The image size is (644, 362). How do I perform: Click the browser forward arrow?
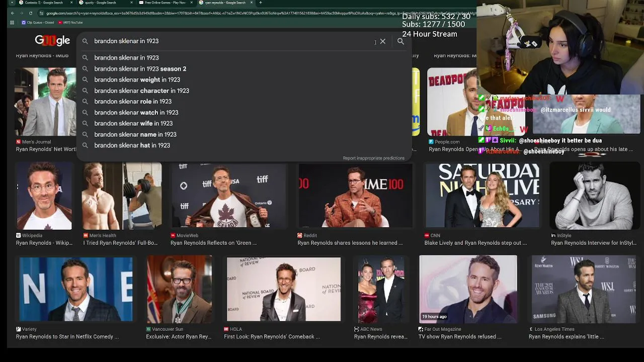[21, 13]
